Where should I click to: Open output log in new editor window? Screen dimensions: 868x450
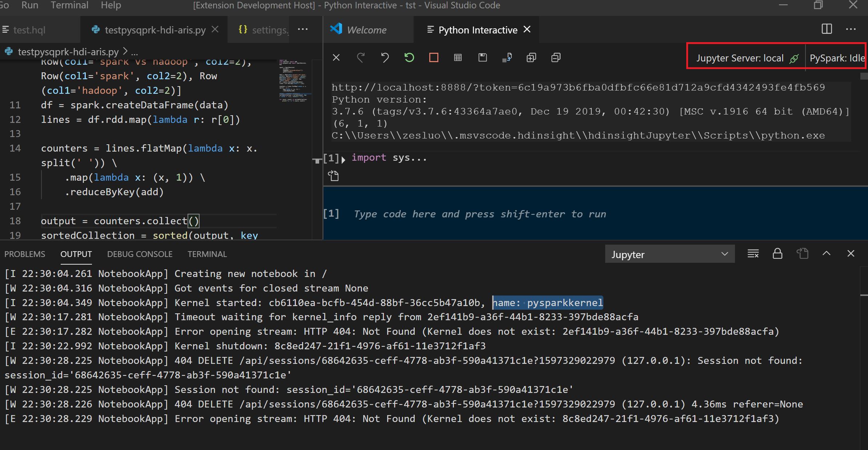[803, 254]
